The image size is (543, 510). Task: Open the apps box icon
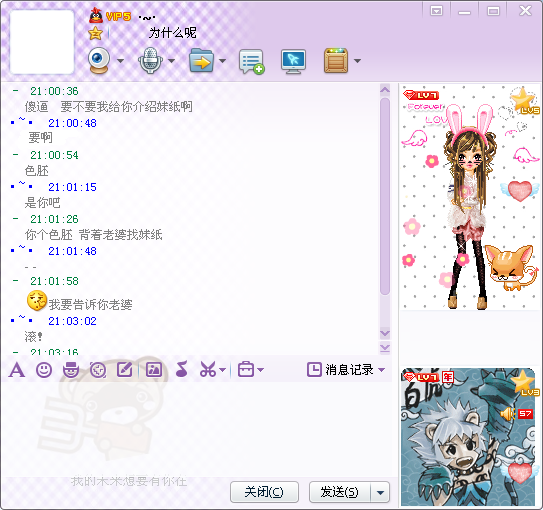tap(336, 61)
